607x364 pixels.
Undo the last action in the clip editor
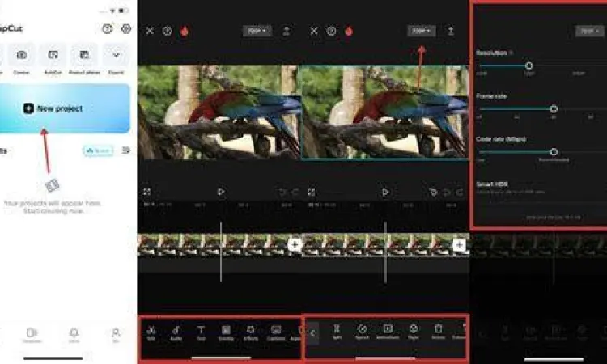pyautogui.click(x=447, y=193)
